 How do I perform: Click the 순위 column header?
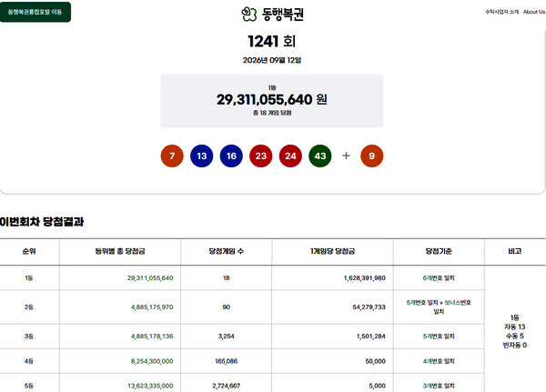29,251
